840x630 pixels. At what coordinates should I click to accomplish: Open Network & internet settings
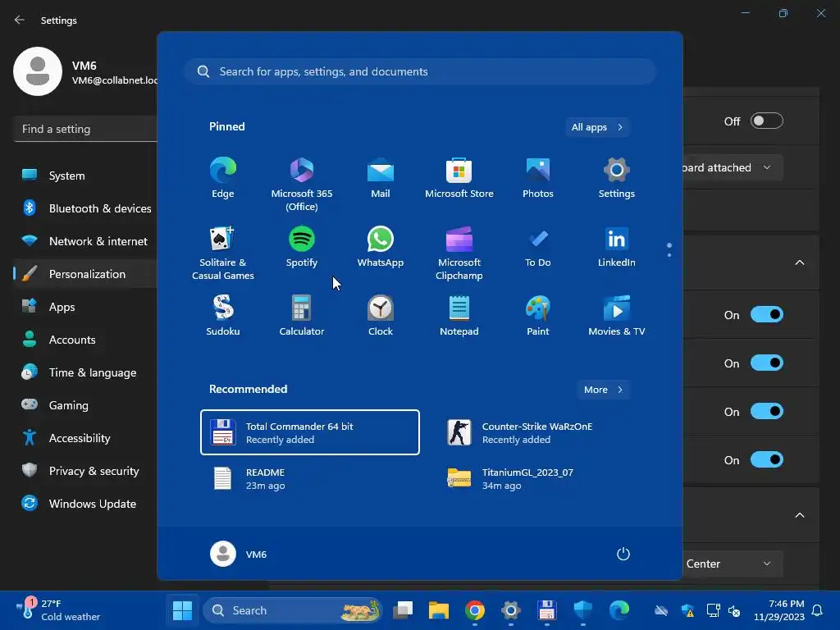point(85,241)
